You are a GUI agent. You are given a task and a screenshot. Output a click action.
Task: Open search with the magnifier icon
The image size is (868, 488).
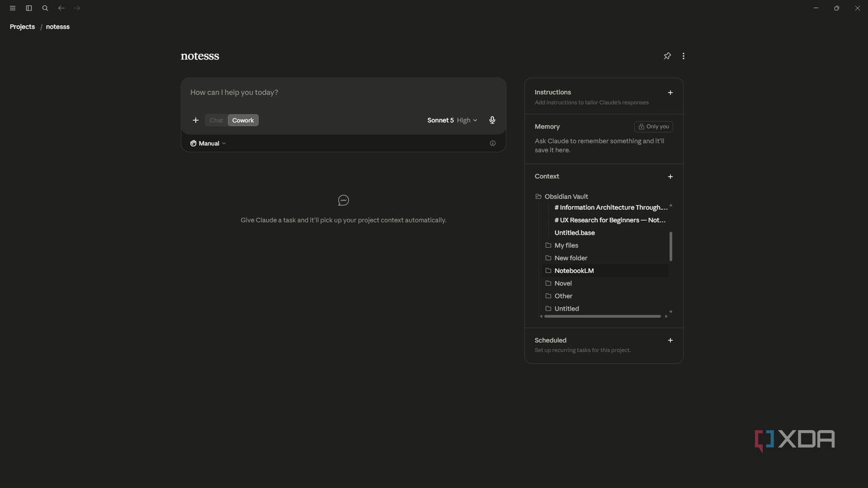(x=45, y=8)
